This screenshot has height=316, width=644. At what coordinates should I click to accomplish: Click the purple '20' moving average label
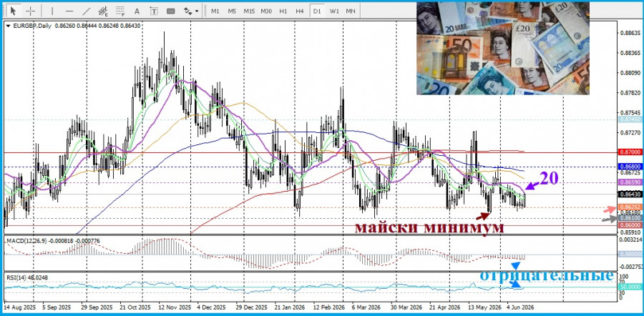click(x=549, y=178)
